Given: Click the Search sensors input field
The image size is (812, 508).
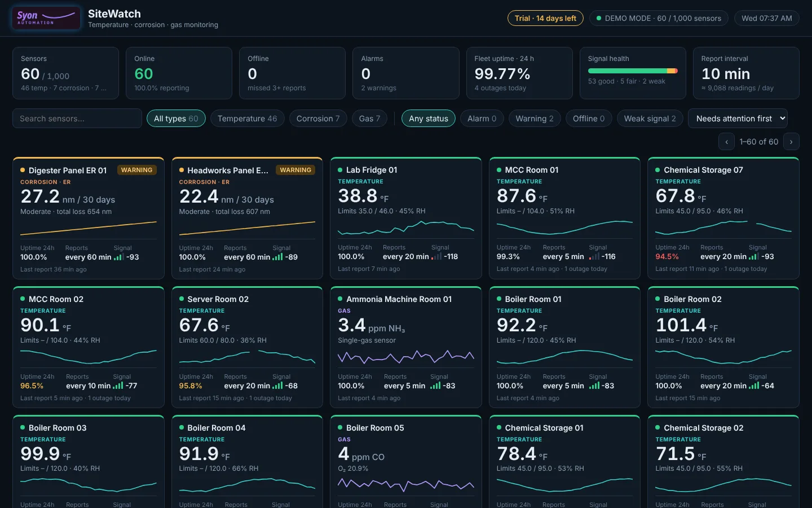Looking at the screenshot, I should coord(77,119).
